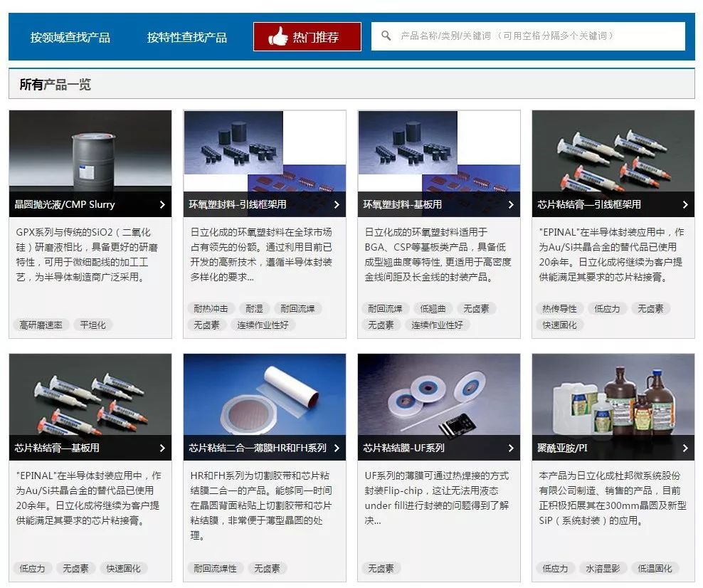
Task: Click the thumbs-up icon in 热门推荐
Action: coord(278,36)
